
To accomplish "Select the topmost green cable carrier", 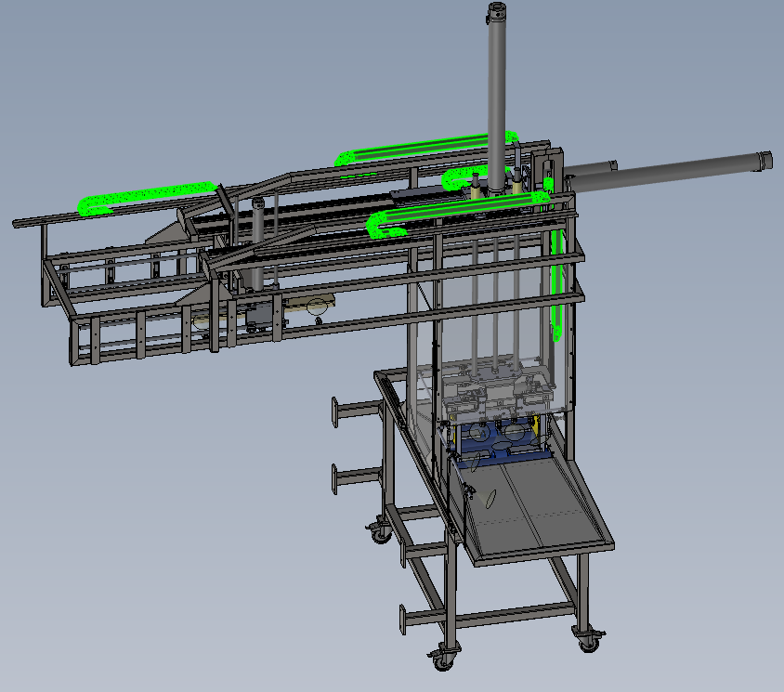I will pos(418,145).
